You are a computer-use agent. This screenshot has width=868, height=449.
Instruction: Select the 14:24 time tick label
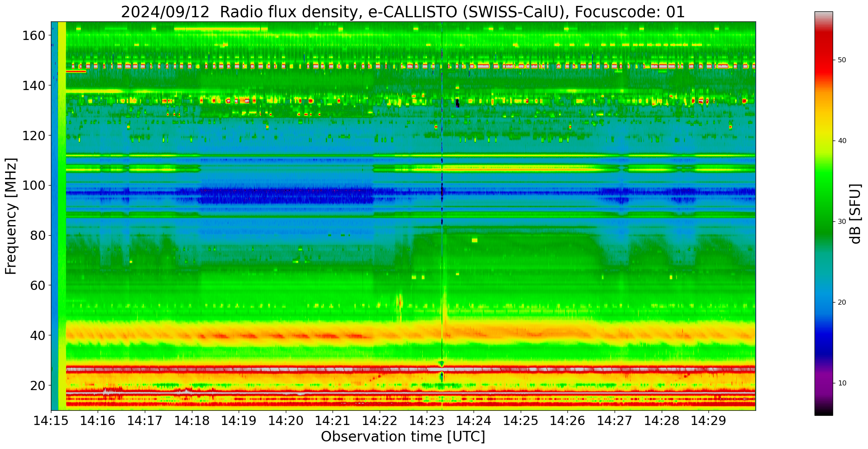point(474,420)
